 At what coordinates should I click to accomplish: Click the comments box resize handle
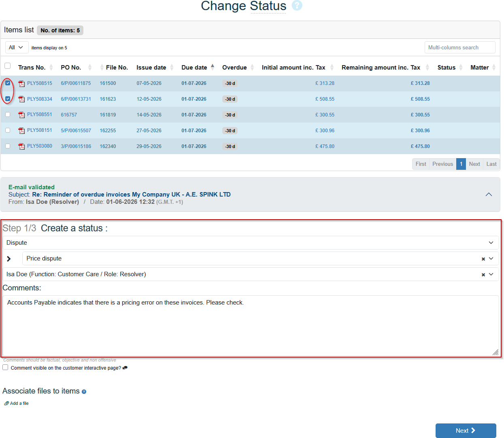click(495, 353)
